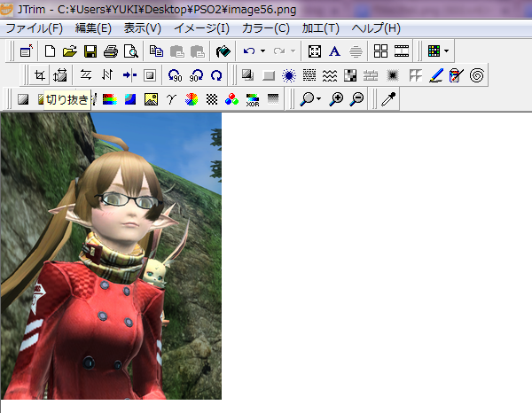Convert the image to grayscale
532x413 pixels.
coord(23,99)
